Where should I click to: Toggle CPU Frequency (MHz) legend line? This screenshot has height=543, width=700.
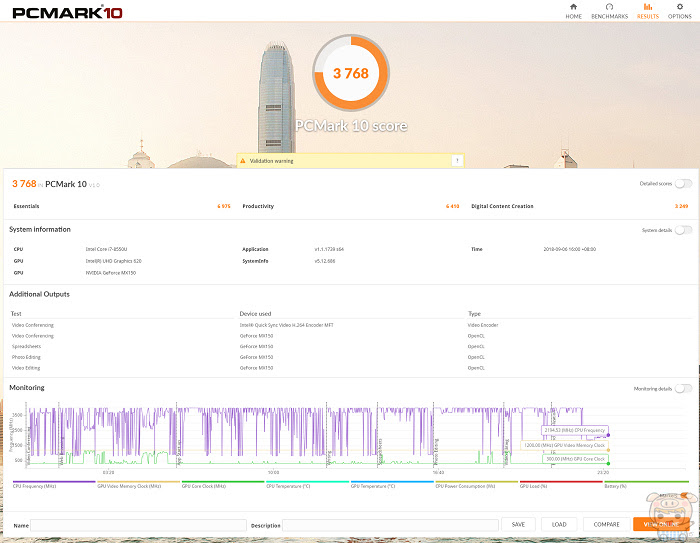point(54,485)
